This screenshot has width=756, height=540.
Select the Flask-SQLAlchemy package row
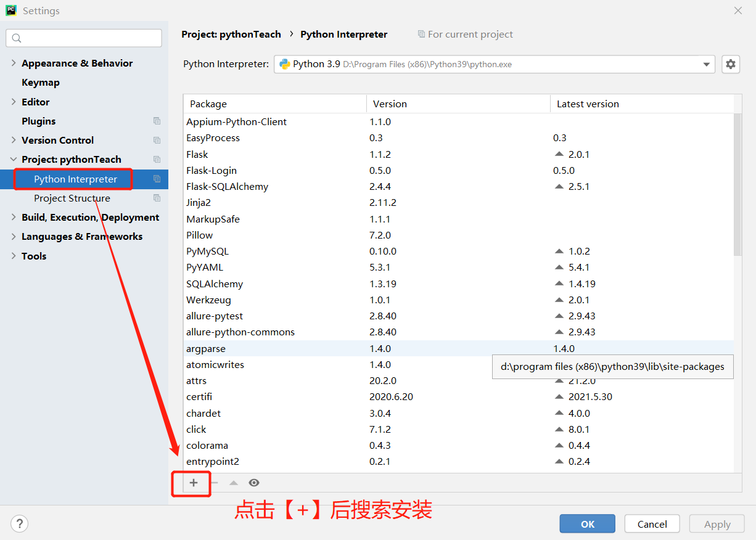(x=459, y=186)
